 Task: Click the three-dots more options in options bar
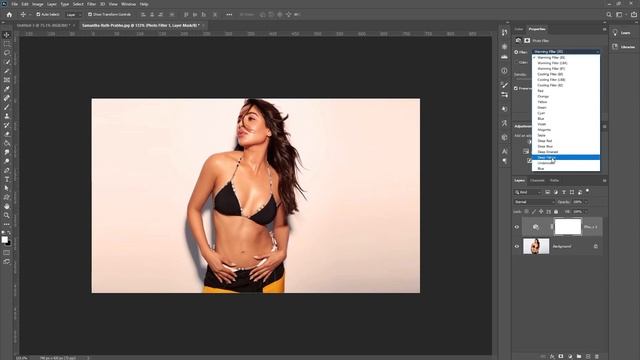coord(229,15)
